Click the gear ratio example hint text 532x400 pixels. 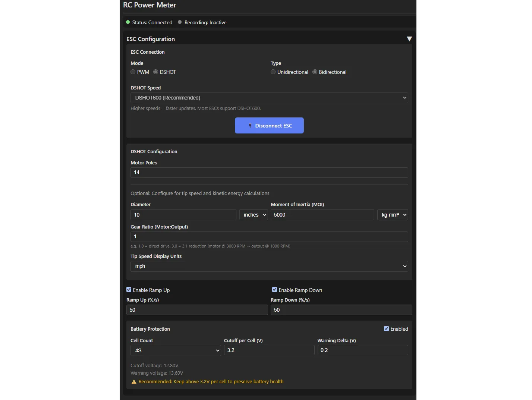[x=210, y=246]
